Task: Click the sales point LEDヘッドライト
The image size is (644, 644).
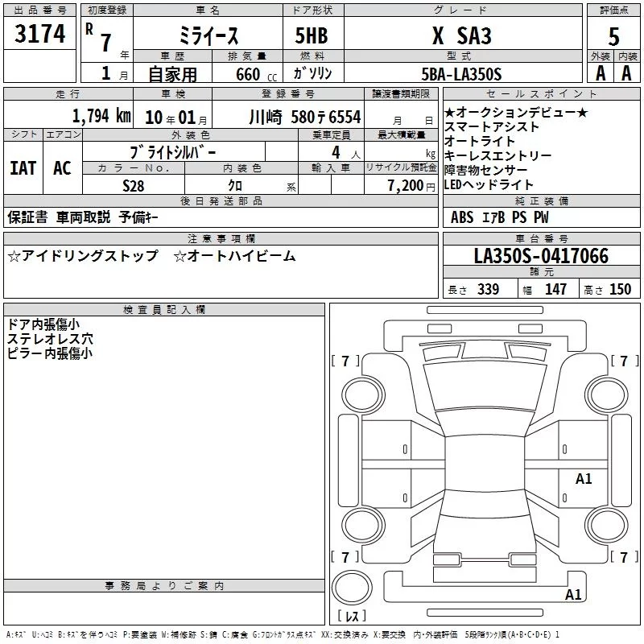Action: click(489, 185)
